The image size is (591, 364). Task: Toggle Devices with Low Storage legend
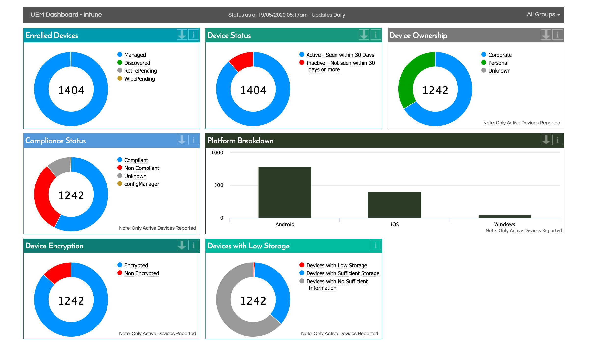click(x=333, y=265)
